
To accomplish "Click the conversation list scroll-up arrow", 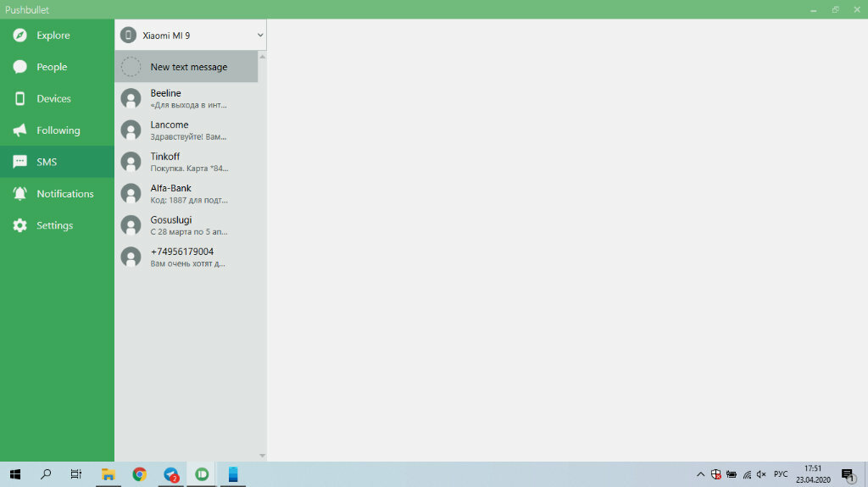I will 263,57.
